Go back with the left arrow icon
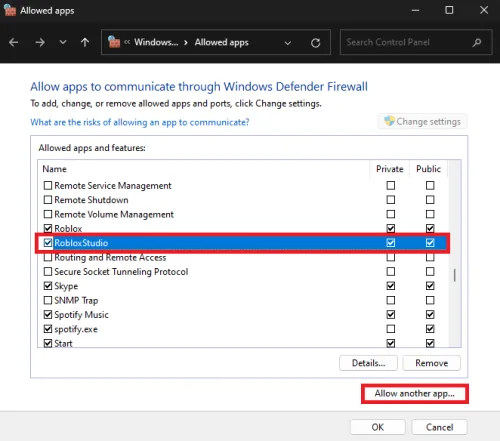Screen dimensions: 500x441 pos(14,42)
